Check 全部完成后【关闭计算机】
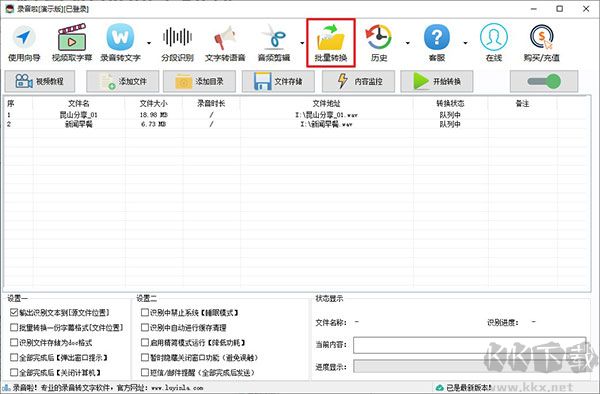 point(14,372)
